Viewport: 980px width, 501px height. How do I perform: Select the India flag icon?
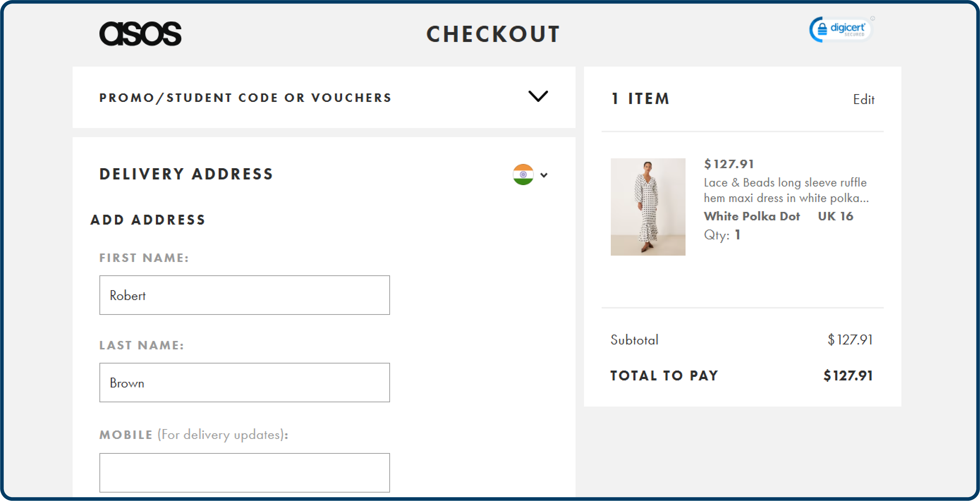click(523, 175)
